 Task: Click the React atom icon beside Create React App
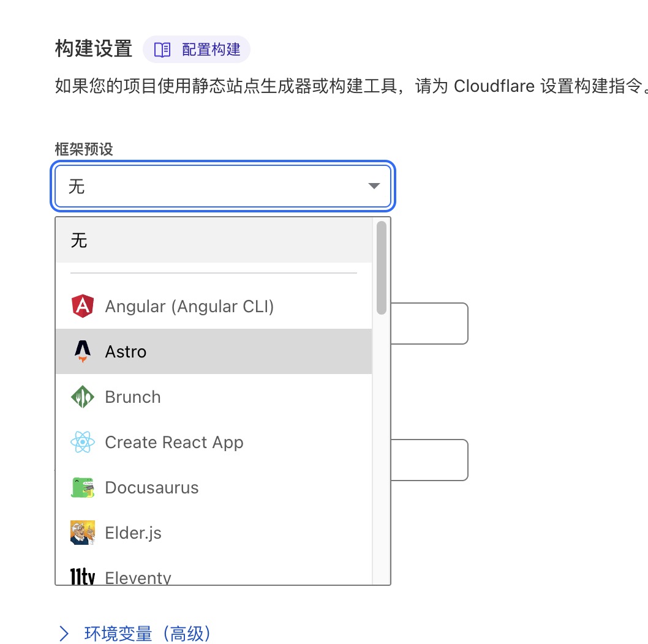point(82,442)
